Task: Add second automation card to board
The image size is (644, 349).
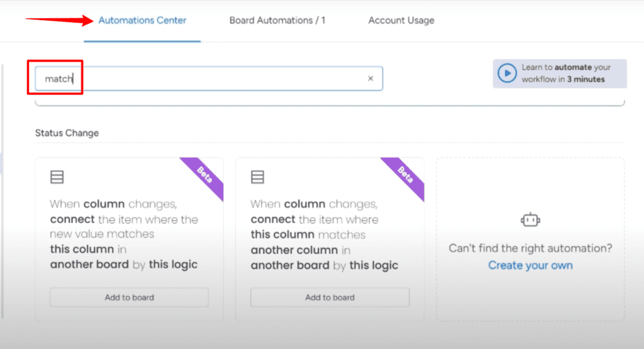Action: [330, 297]
